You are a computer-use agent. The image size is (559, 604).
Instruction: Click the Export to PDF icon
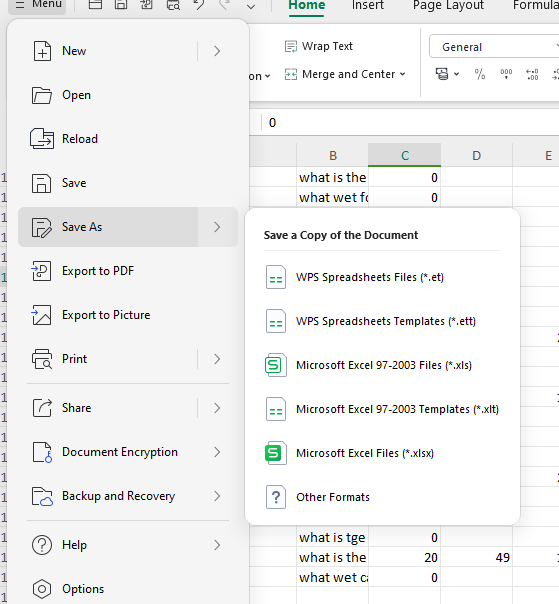tap(41, 271)
